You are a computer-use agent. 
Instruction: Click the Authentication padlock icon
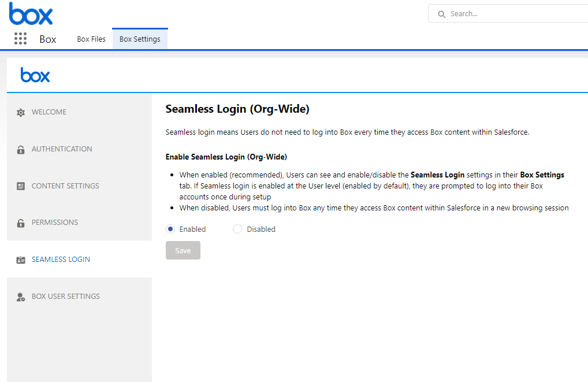point(21,149)
